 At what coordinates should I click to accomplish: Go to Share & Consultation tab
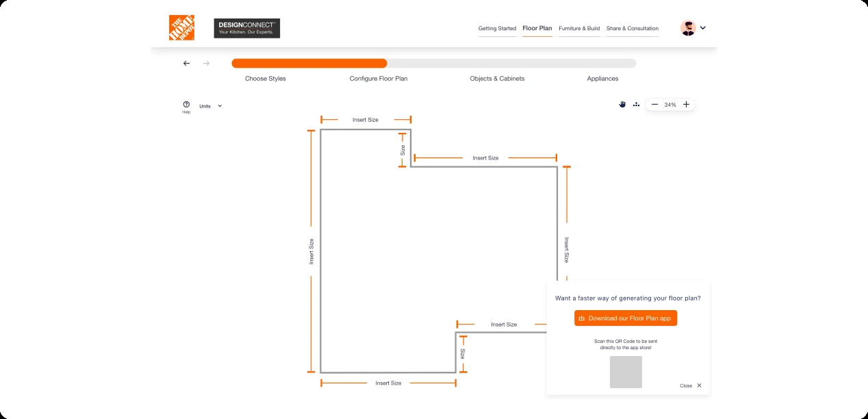[633, 29]
